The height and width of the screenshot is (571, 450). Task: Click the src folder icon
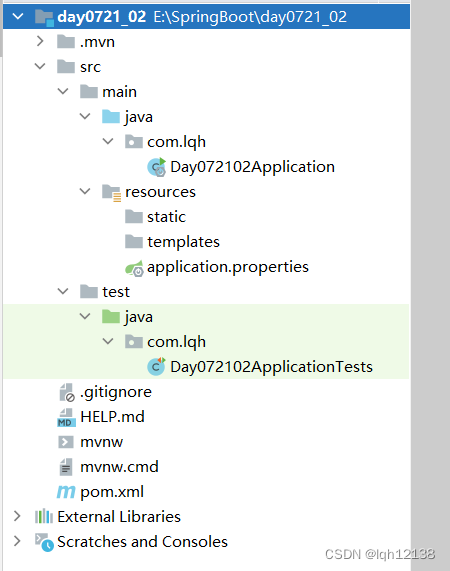(66, 66)
